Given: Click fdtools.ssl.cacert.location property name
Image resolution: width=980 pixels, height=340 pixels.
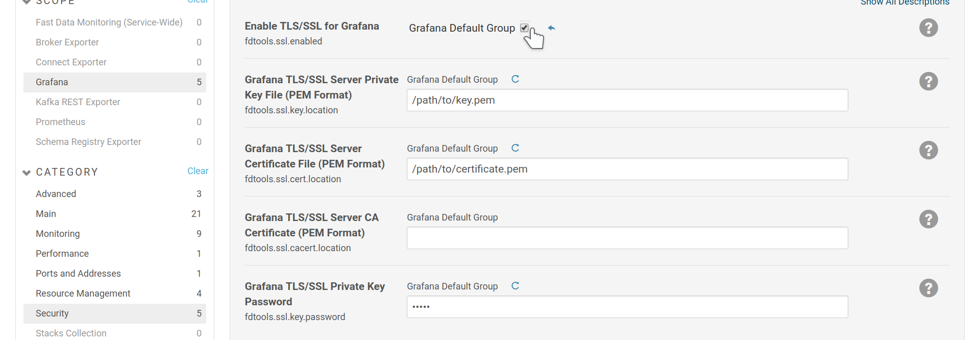Looking at the screenshot, I should [298, 248].
